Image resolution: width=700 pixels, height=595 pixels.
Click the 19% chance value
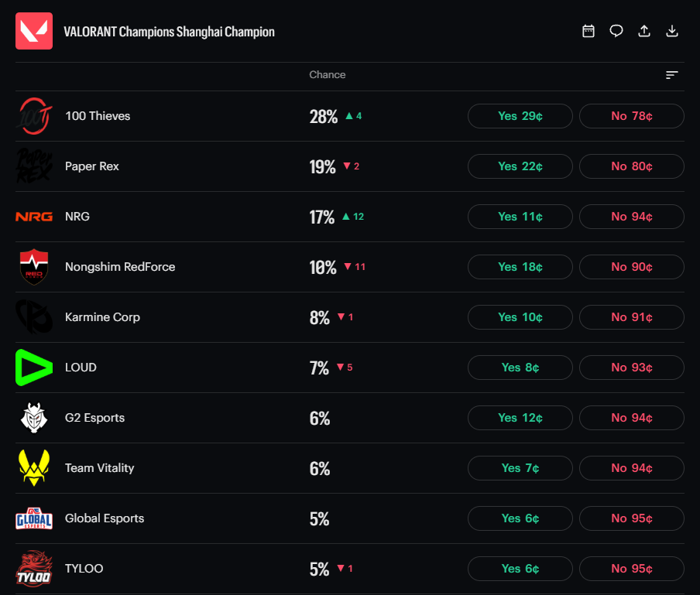[x=322, y=167]
